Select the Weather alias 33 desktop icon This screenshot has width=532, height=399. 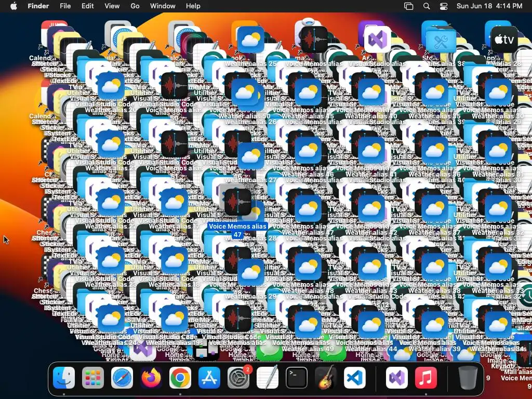(498, 267)
